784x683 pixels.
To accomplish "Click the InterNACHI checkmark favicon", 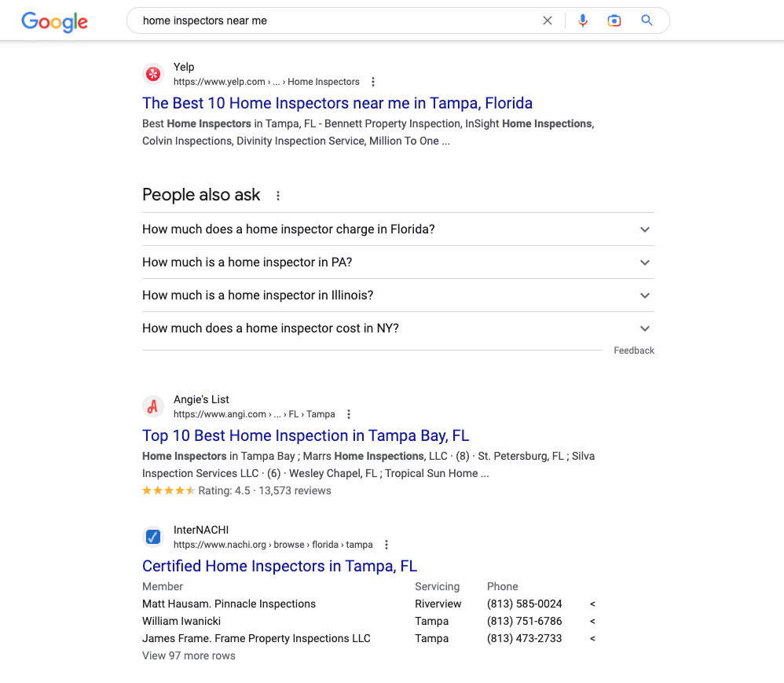I will coord(153,537).
